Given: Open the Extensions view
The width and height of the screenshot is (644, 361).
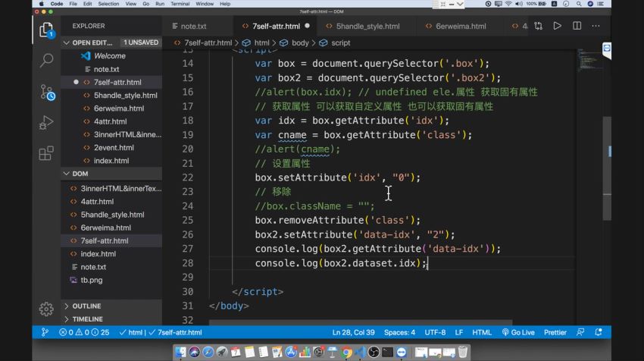Looking at the screenshot, I should point(46,153).
